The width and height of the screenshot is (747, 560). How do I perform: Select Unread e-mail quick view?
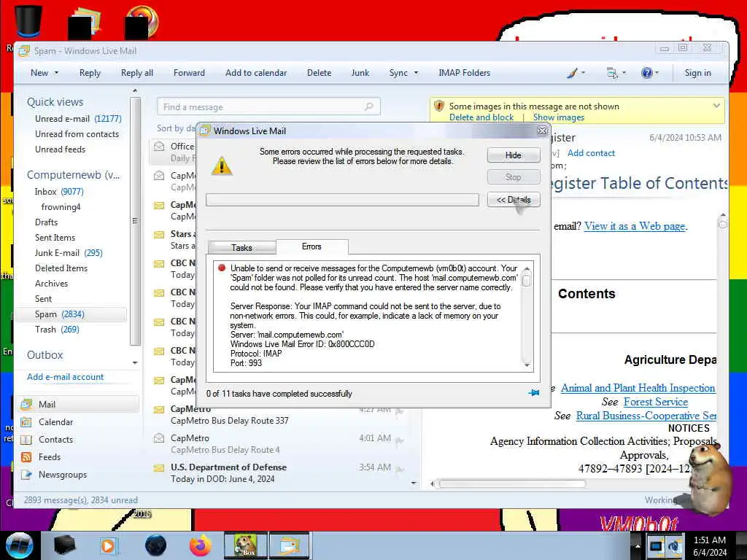tap(78, 119)
